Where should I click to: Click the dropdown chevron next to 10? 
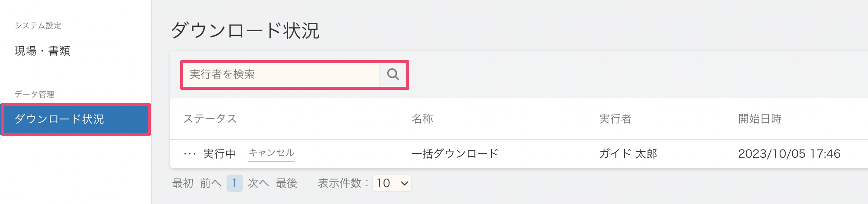point(405,183)
